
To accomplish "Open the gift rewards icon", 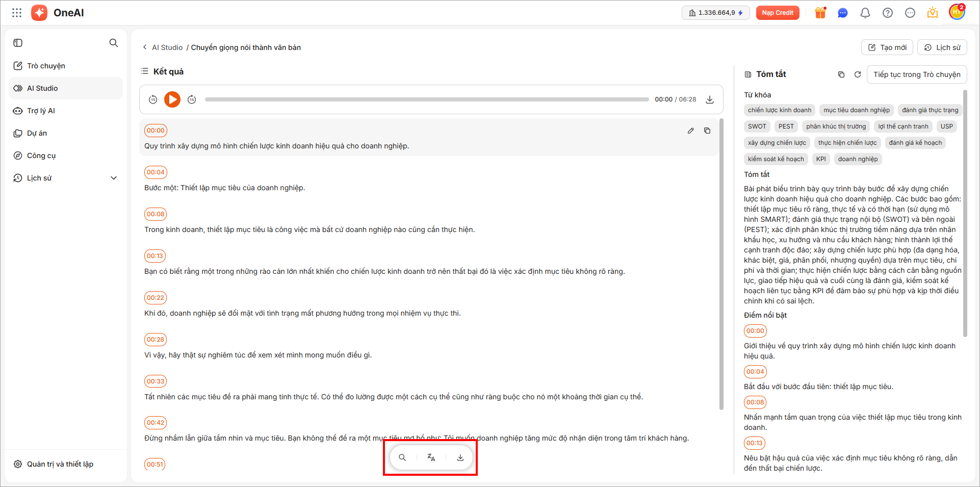I will pyautogui.click(x=820, y=13).
